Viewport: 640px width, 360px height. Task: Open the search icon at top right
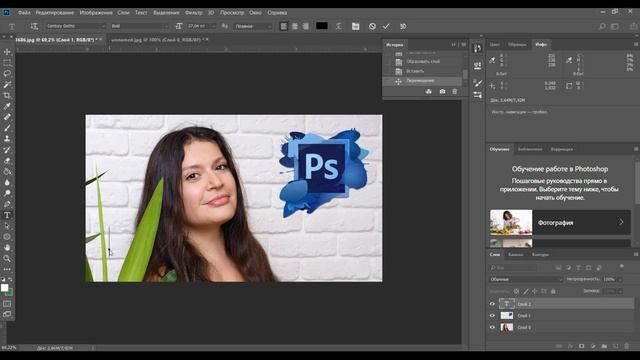[x=602, y=26]
